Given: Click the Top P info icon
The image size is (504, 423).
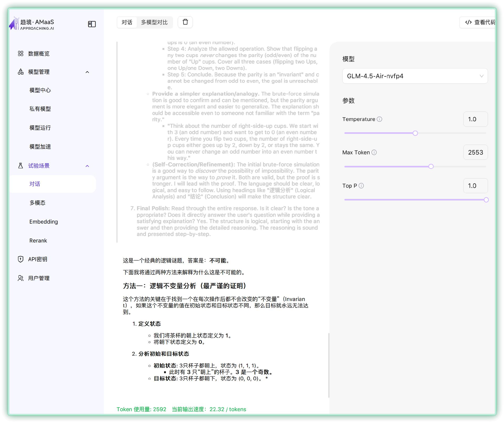Looking at the screenshot, I should point(361,186).
